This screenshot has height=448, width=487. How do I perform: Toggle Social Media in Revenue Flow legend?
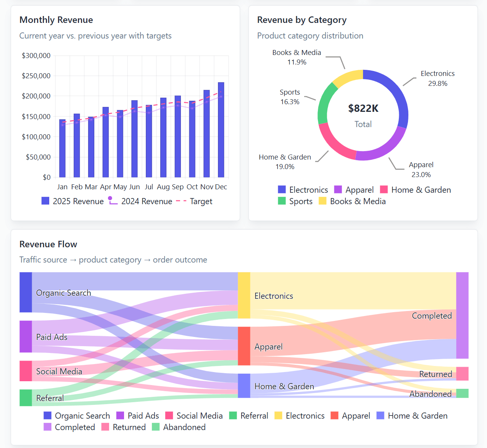tap(194, 416)
